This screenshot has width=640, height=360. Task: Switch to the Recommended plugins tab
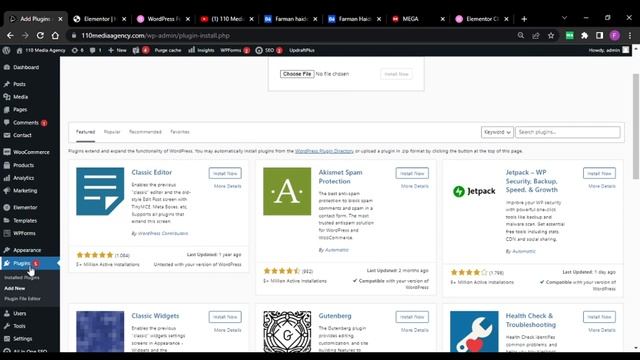145,132
